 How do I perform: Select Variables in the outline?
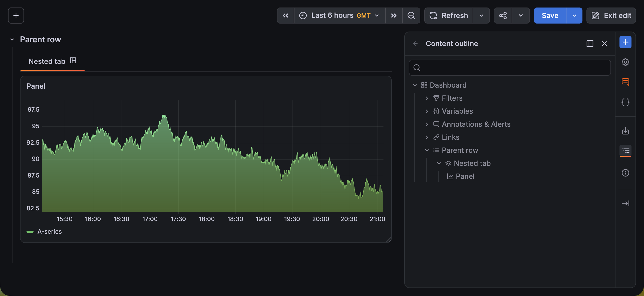[457, 111]
